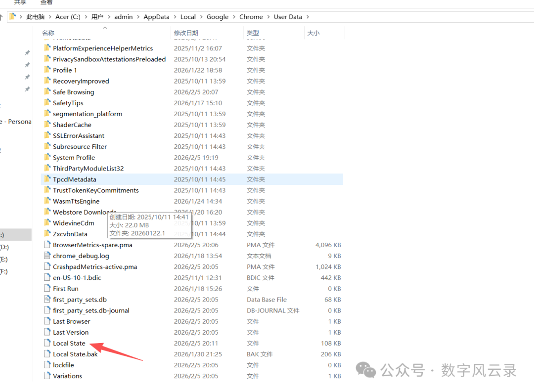Click the TpcdMetadata folder icon
Viewport: 534px width, 392px height.
47,179
